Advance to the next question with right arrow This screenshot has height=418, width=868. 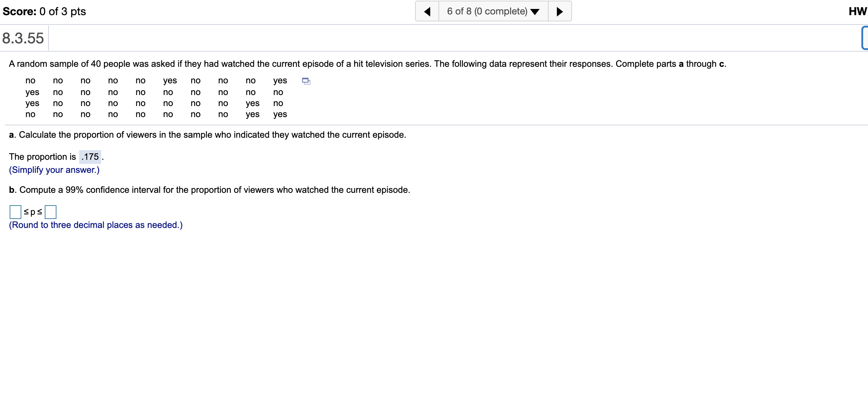tap(559, 11)
